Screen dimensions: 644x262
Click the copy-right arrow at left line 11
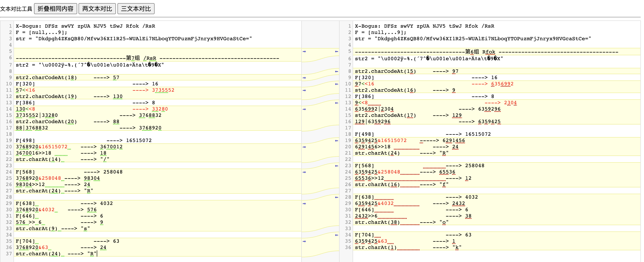(304, 90)
